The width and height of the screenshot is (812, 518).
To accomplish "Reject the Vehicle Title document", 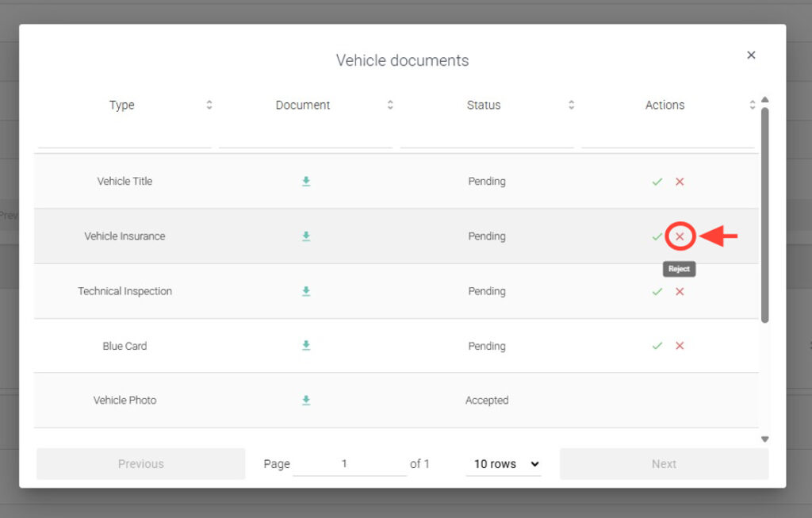I will point(680,182).
